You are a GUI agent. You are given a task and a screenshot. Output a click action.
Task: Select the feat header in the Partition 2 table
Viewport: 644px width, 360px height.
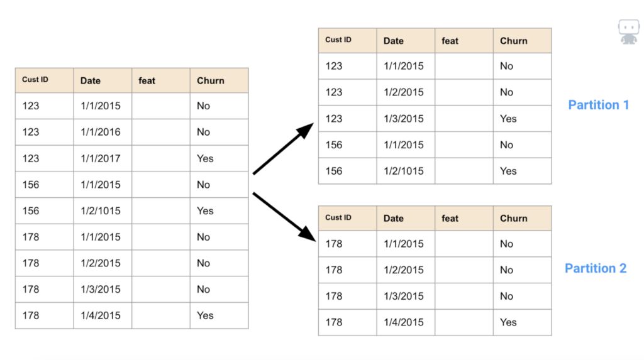point(464,219)
